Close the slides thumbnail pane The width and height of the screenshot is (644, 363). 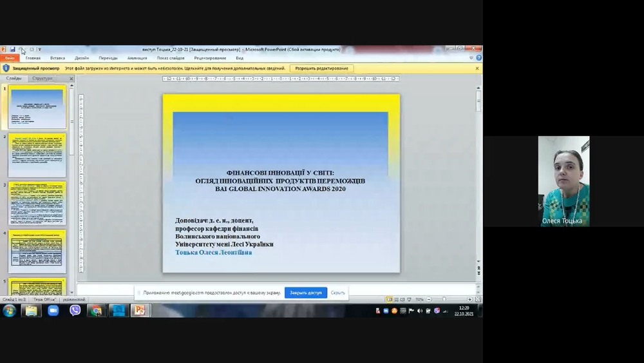tap(72, 79)
